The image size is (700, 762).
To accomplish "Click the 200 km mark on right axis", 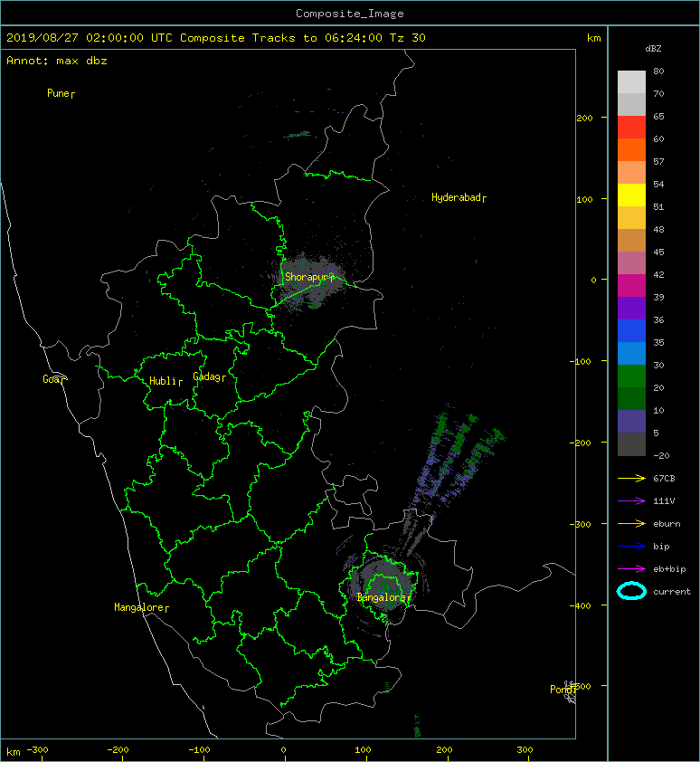I will point(585,118).
